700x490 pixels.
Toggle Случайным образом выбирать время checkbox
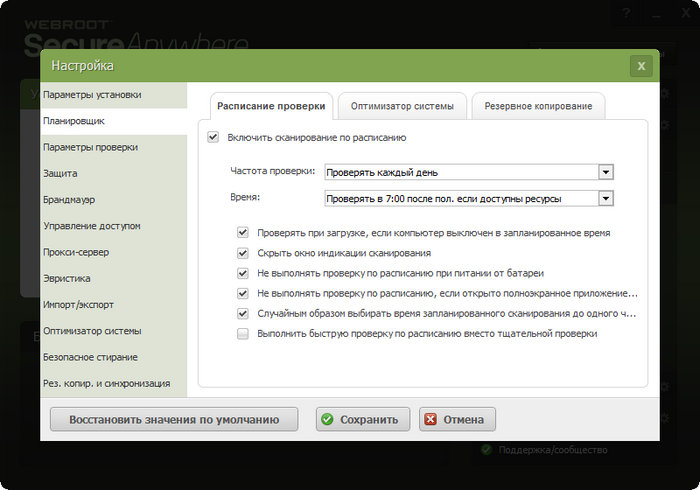coord(243,313)
